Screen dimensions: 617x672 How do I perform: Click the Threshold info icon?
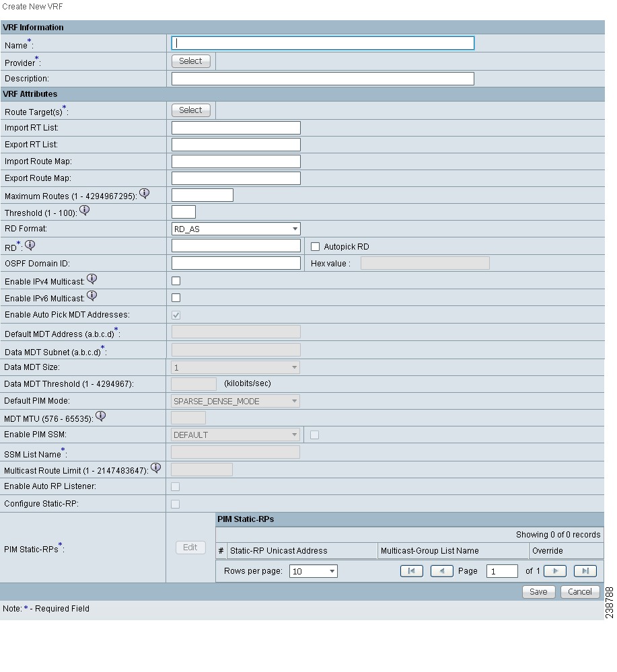(85, 211)
